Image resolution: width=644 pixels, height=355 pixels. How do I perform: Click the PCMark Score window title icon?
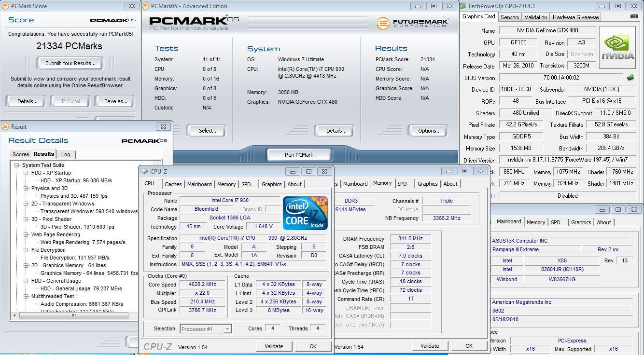click(5, 6)
